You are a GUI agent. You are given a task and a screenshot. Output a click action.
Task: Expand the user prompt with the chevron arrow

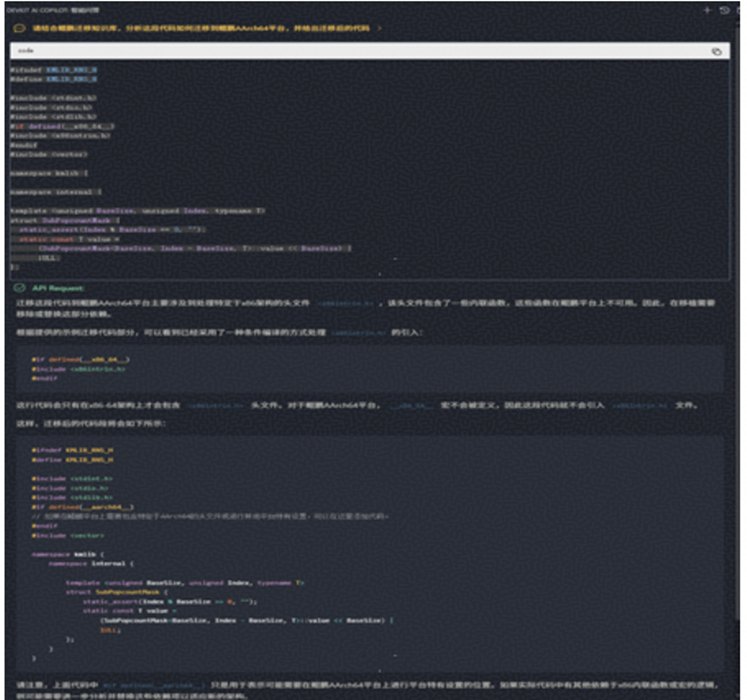[x=380, y=28]
